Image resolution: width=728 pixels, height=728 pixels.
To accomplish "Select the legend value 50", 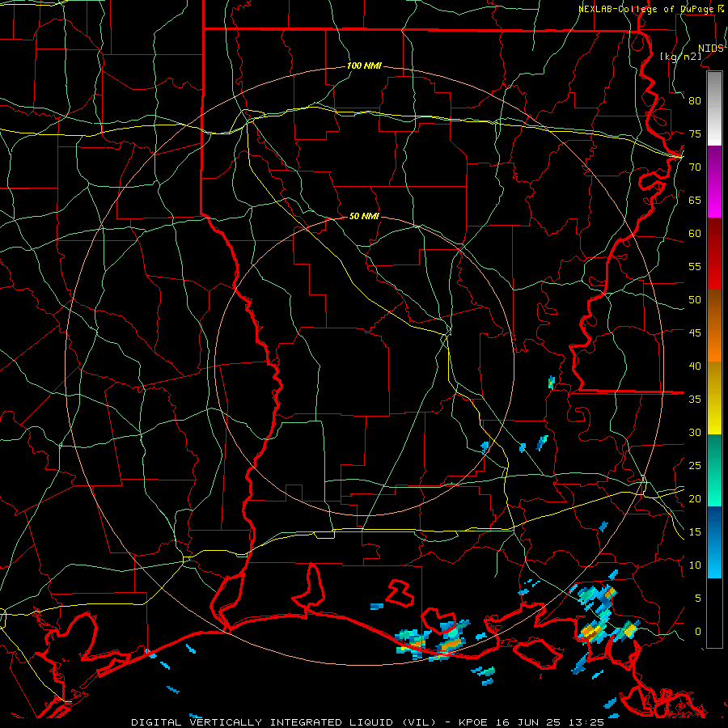I will pyautogui.click(x=695, y=300).
